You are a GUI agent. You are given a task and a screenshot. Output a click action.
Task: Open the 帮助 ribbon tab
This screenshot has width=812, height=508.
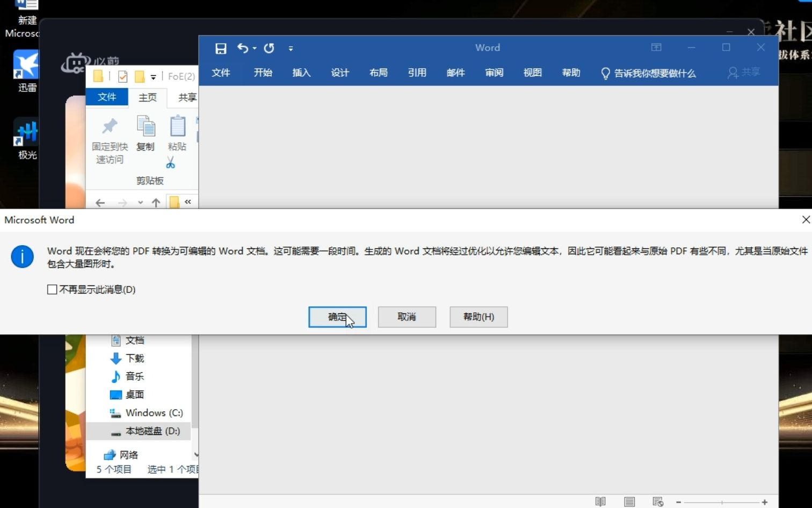tap(571, 73)
